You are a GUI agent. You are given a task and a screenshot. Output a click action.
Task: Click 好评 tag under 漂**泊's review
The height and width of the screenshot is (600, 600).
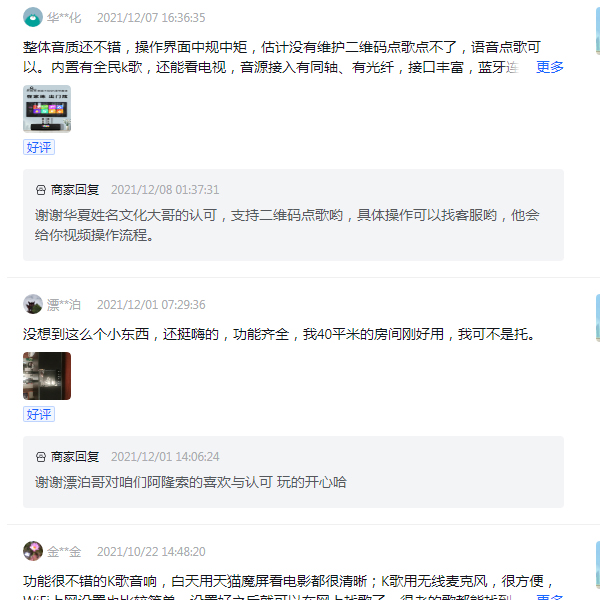point(39,414)
